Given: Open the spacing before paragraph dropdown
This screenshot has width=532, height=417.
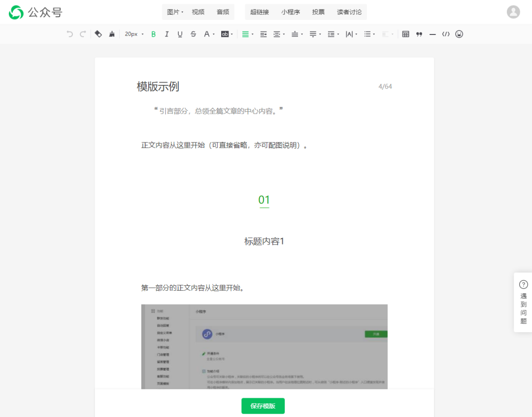Looking at the screenshot, I should [297, 34].
